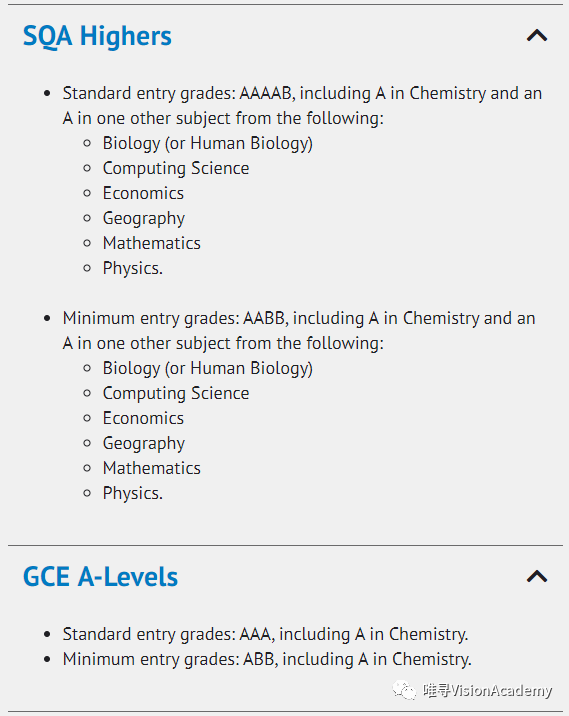Image resolution: width=569 pixels, height=716 pixels.
Task: Click the Standard entry grades AAAAB line
Action: coord(302,105)
